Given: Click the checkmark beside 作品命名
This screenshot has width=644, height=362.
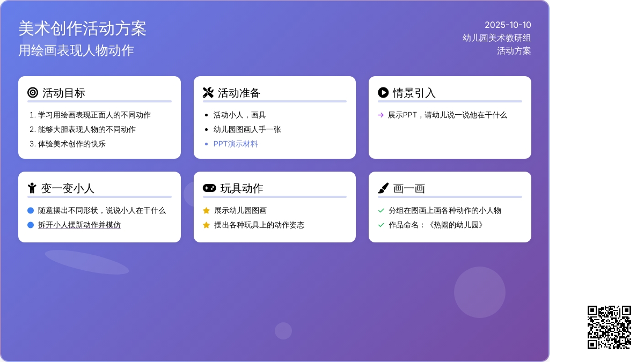Looking at the screenshot, I should (381, 225).
